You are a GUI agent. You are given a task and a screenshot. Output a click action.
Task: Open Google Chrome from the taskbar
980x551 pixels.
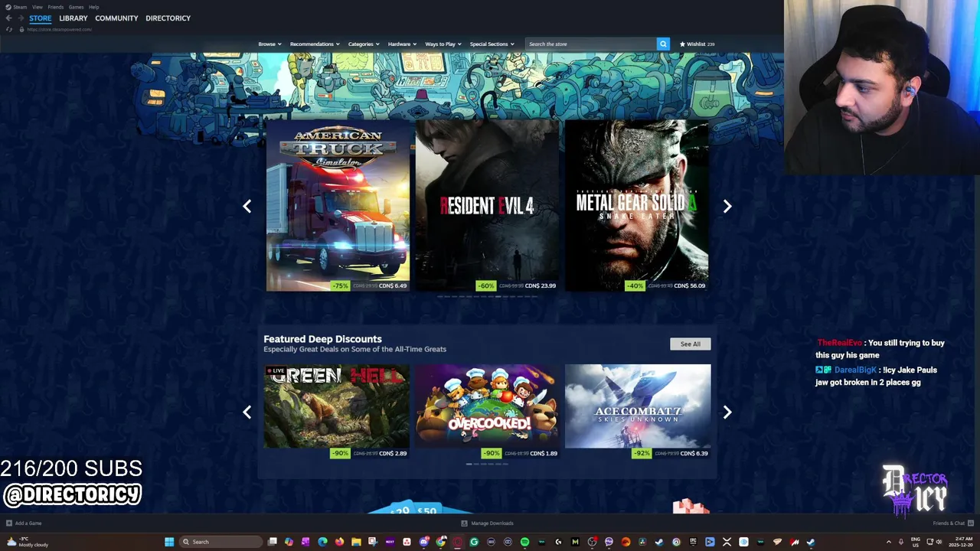[x=440, y=542]
